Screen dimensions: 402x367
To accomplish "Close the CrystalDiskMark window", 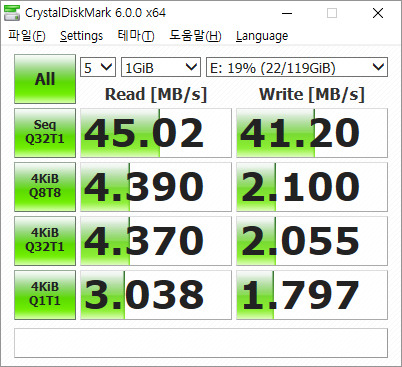I will [x=378, y=13].
